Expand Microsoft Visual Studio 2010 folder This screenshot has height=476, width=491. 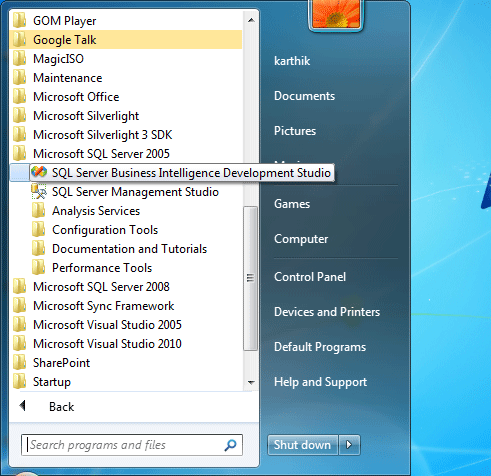[x=107, y=344]
